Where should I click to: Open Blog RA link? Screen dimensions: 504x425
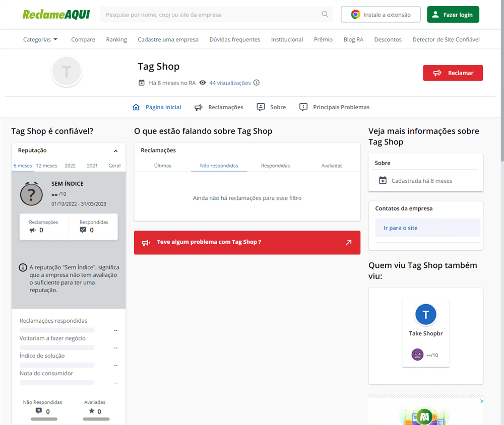click(354, 39)
